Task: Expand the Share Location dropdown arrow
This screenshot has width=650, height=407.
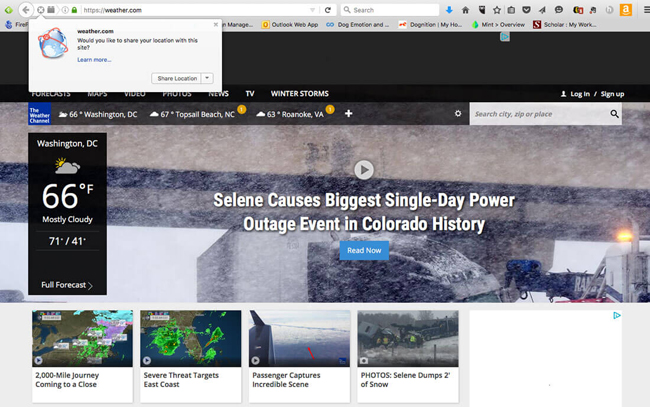Action: (207, 78)
